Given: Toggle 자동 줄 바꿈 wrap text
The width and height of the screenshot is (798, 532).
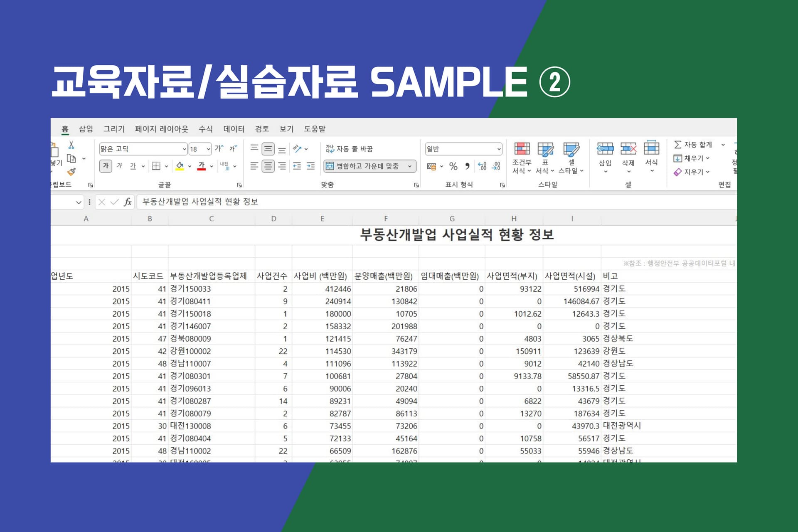Looking at the screenshot, I should (x=349, y=149).
